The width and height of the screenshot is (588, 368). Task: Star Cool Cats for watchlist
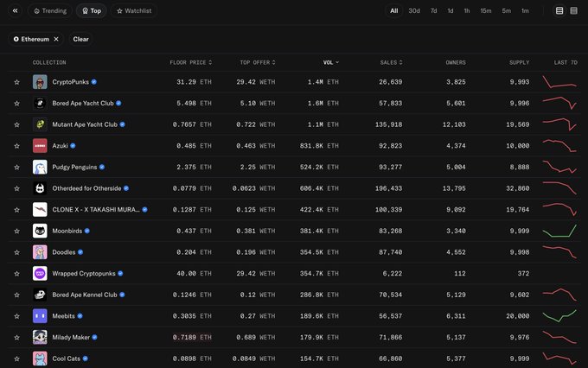pos(17,359)
